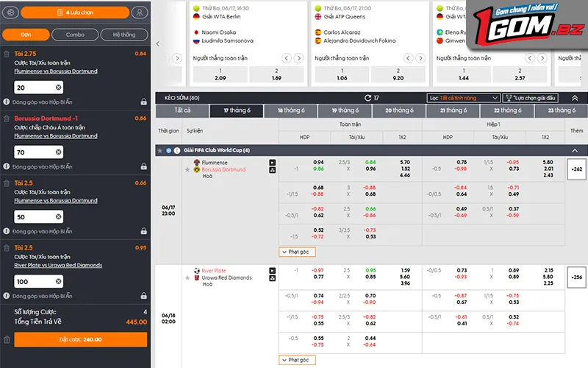Click the highlighted 0.84 Tài odds
The height and width of the screenshot is (368, 588).
pos(370,163)
